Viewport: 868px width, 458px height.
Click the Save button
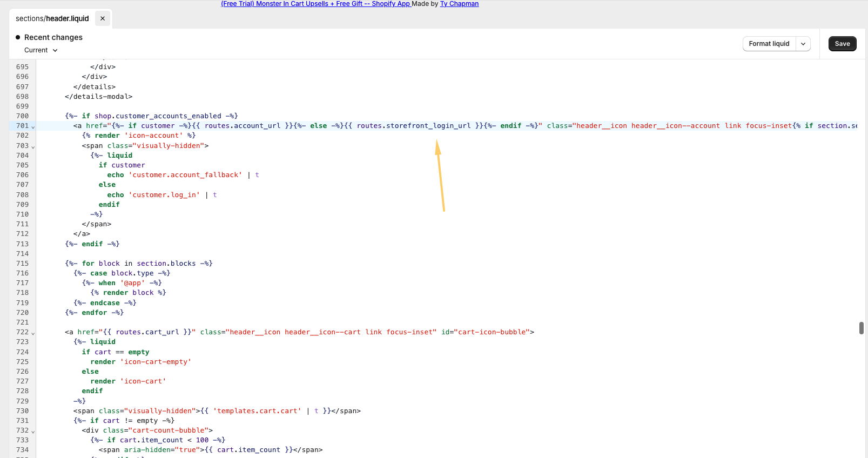(842, 44)
